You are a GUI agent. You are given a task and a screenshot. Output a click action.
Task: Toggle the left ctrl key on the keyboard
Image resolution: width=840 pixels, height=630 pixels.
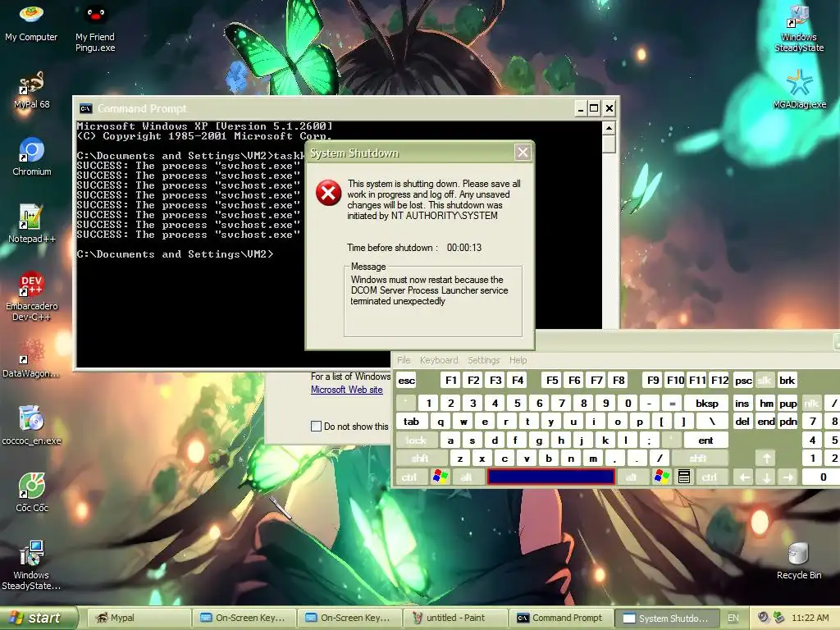click(410, 477)
